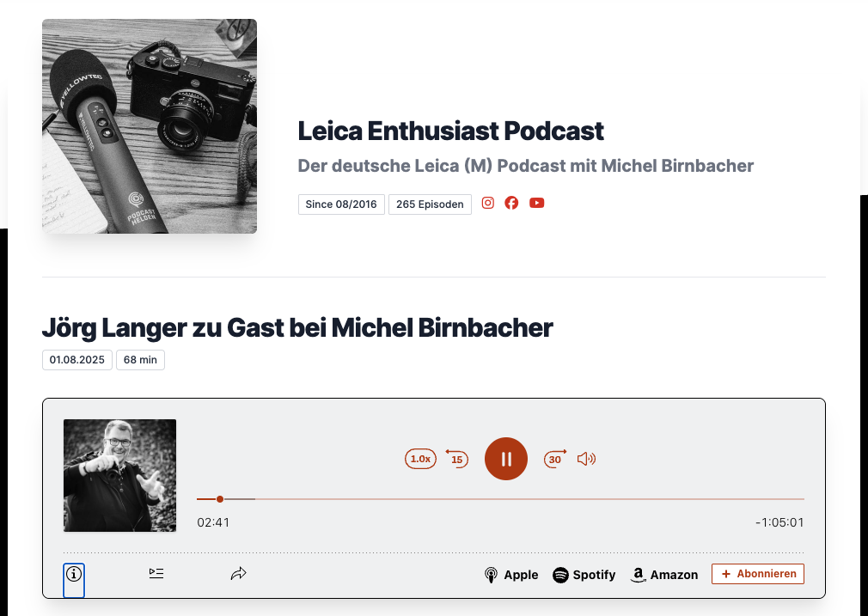Listen on Apple Podcasts

point(511,575)
